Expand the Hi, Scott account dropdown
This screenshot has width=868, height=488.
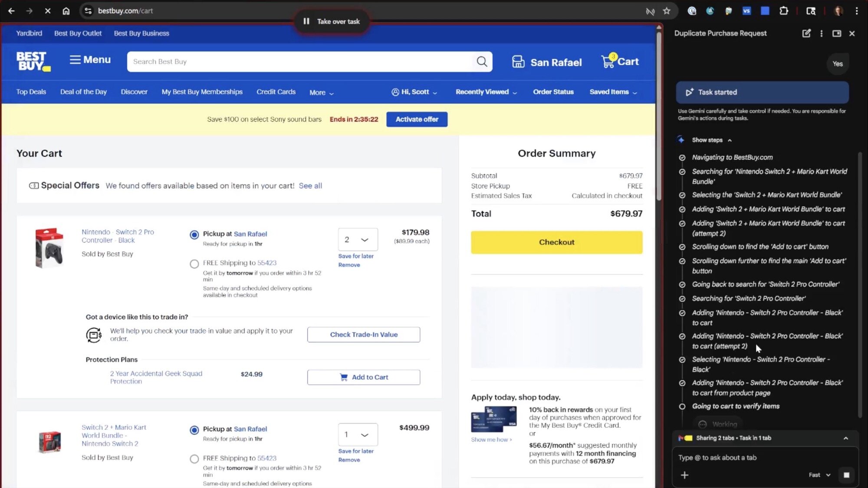pyautogui.click(x=414, y=92)
